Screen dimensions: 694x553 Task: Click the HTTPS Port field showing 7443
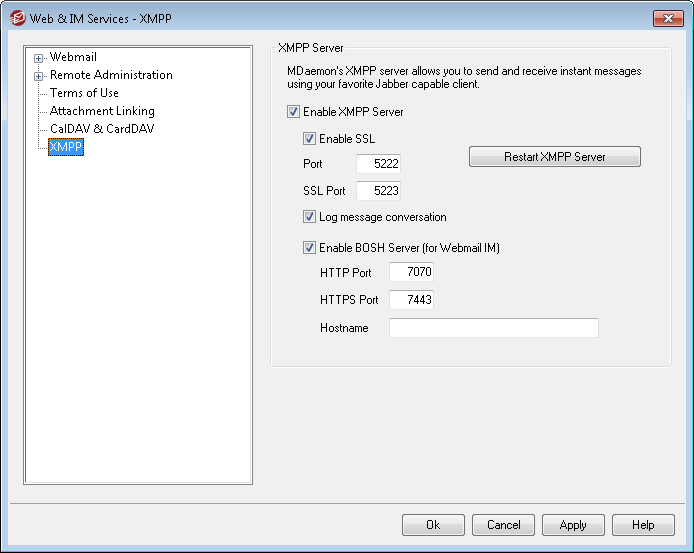tap(411, 300)
